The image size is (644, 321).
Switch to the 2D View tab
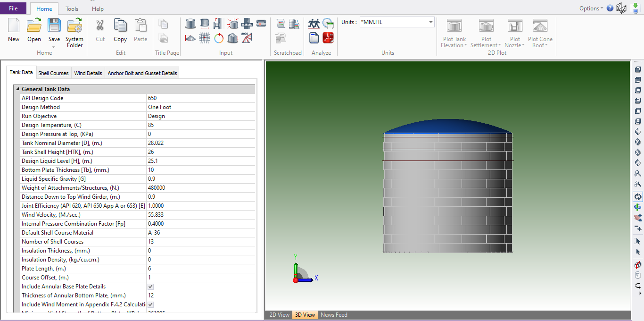(279, 315)
